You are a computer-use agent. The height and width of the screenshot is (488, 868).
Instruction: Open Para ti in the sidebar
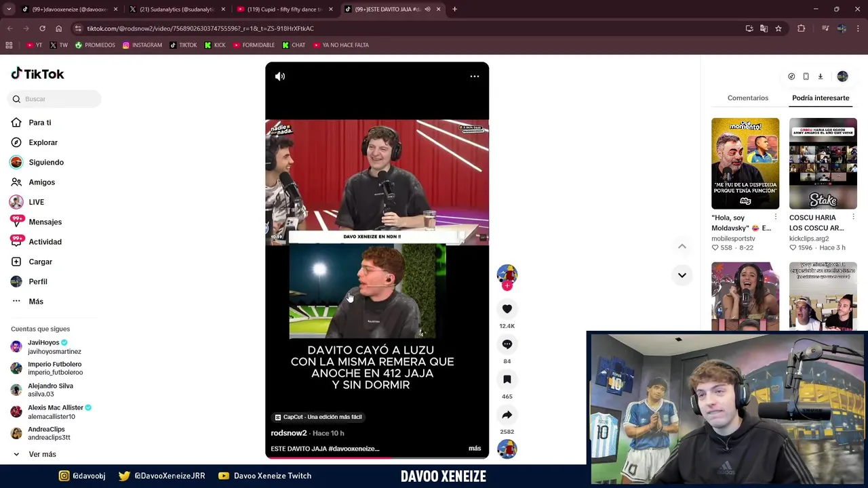pos(40,123)
